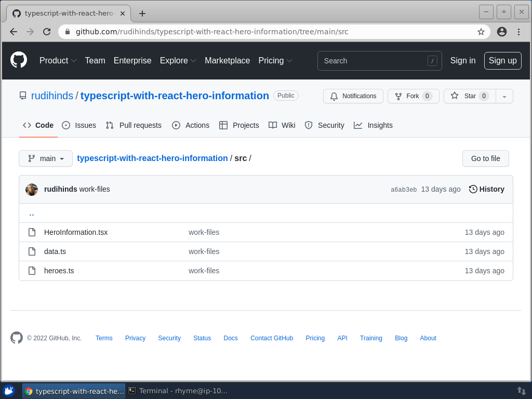
Task: Click the Go to file button
Action: click(x=486, y=158)
